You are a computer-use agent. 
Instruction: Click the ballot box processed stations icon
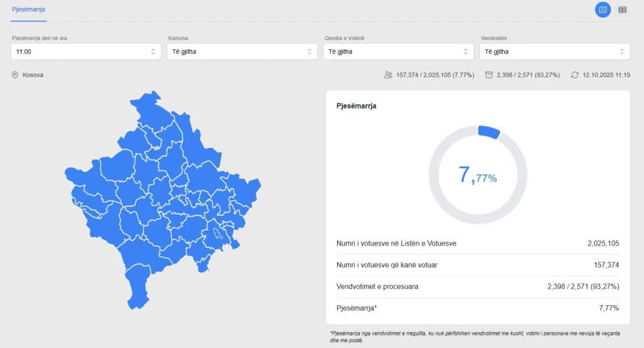[489, 75]
